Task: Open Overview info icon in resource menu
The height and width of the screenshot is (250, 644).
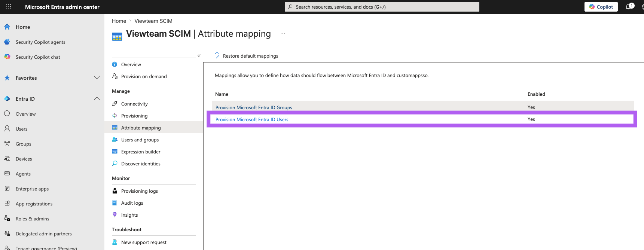Action: coord(115,64)
